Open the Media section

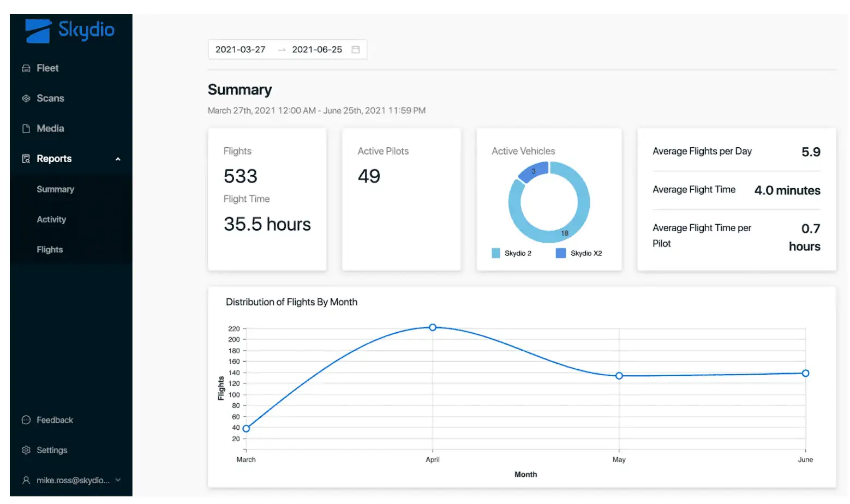coord(50,128)
